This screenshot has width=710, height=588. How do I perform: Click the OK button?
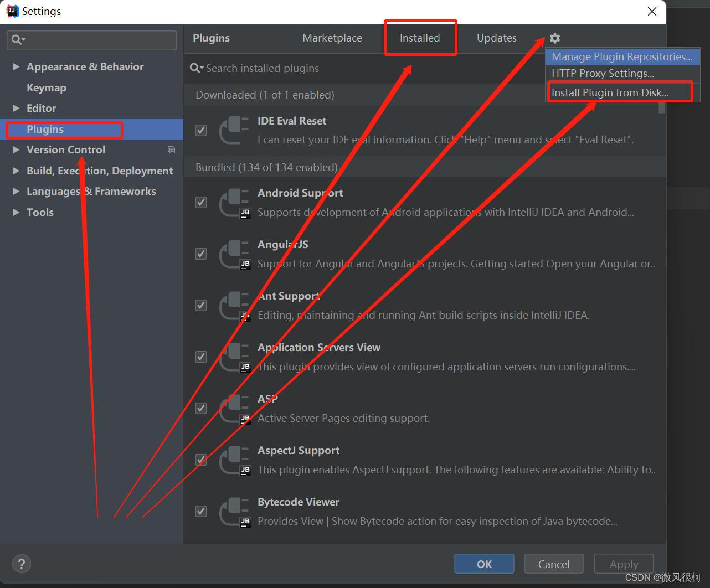[484, 564]
